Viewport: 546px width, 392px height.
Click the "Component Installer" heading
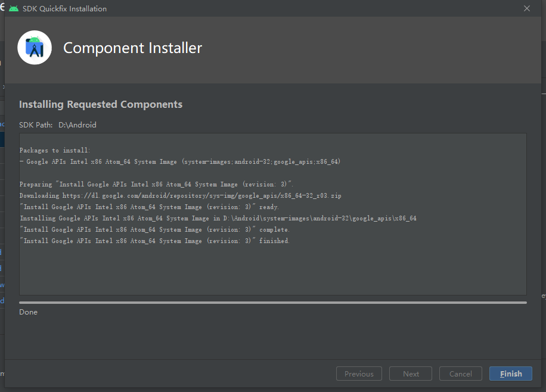tap(132, 48)
